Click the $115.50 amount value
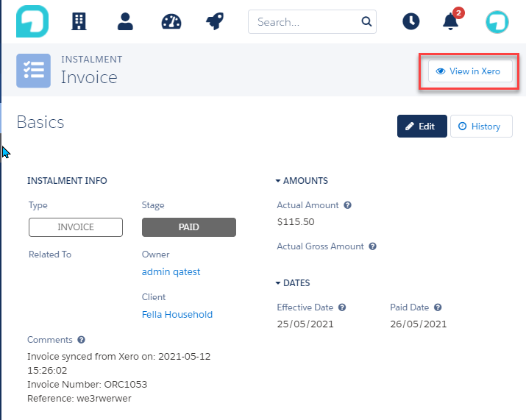The width and height of the screenshot is (526, 420). click(x=296, y=221)
